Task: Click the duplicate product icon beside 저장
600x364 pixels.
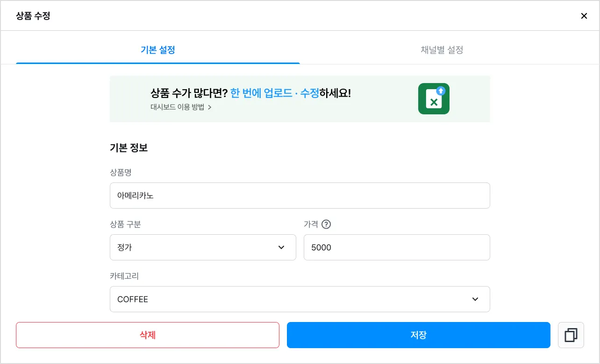Action: tap(571, 335)
